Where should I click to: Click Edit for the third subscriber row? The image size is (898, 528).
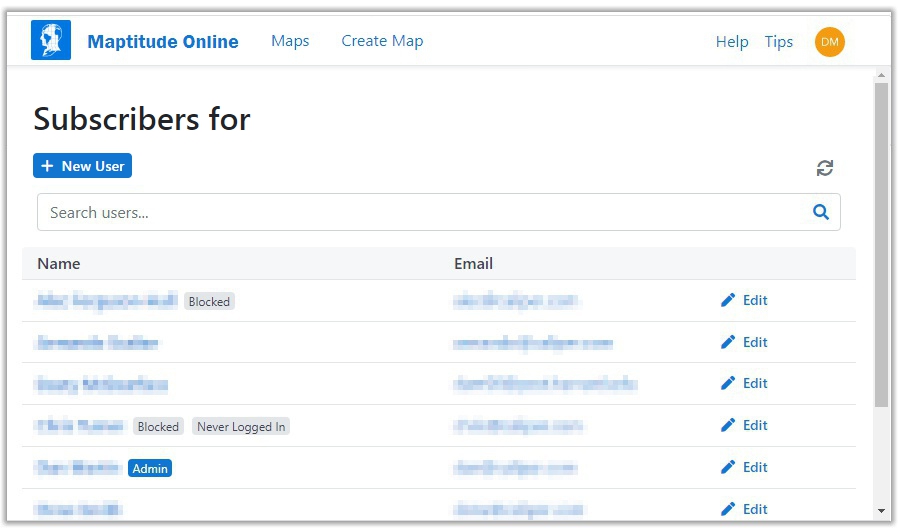(x=744, y=383)
